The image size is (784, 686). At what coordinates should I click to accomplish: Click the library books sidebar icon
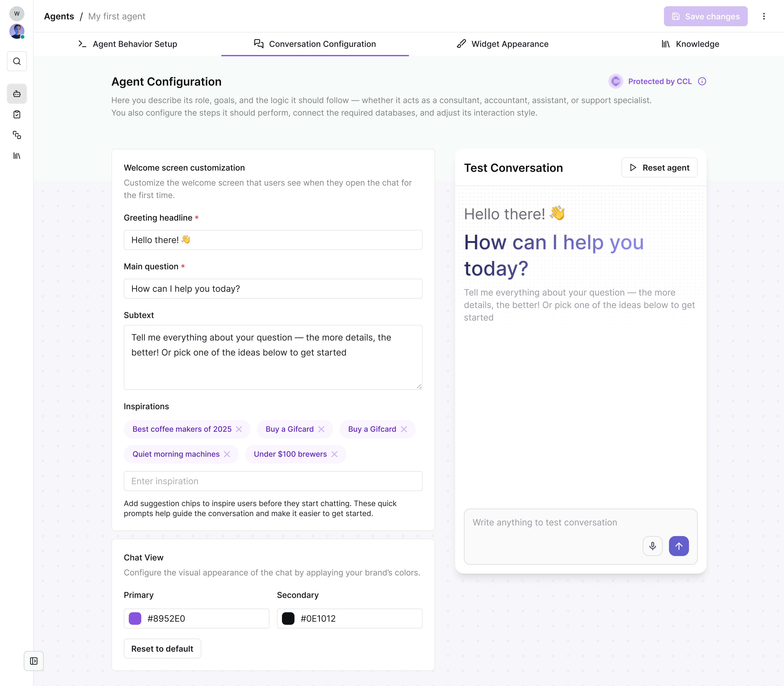[x=17, y=156]
